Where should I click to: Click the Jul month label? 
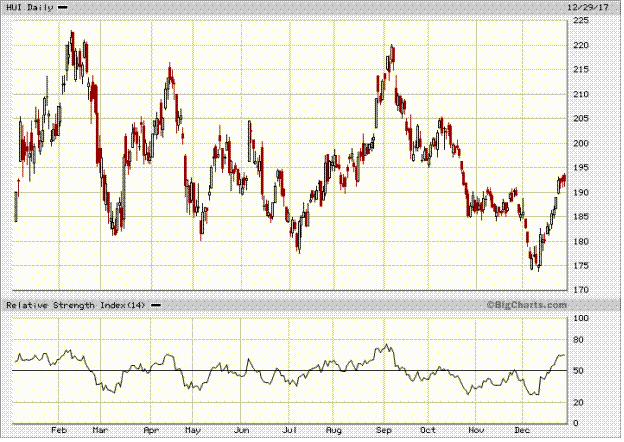[290, 430]
